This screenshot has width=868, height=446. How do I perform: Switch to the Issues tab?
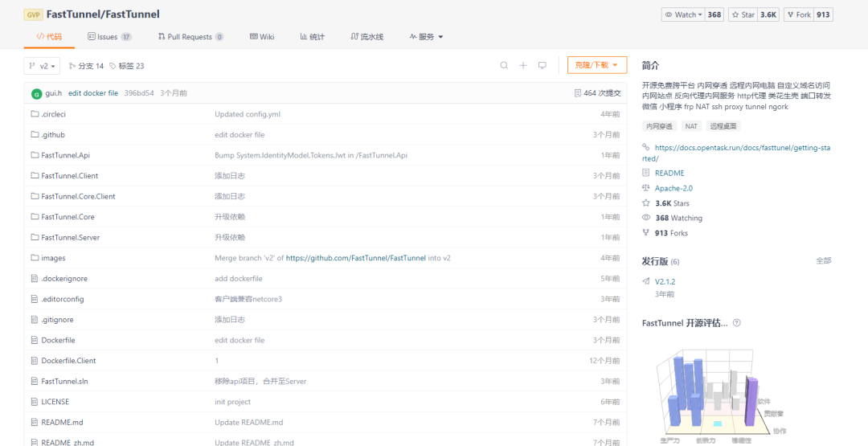pos(108,37)
